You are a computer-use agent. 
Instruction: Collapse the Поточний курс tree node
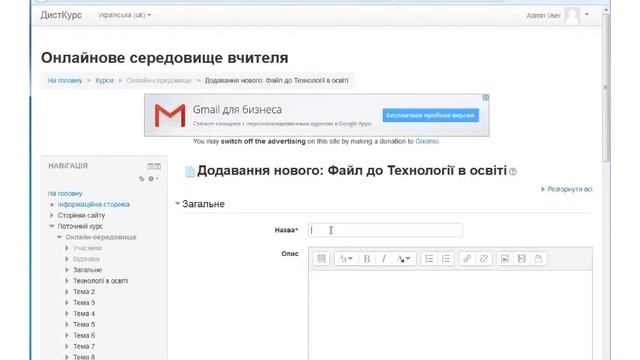(x=52, y=226)
